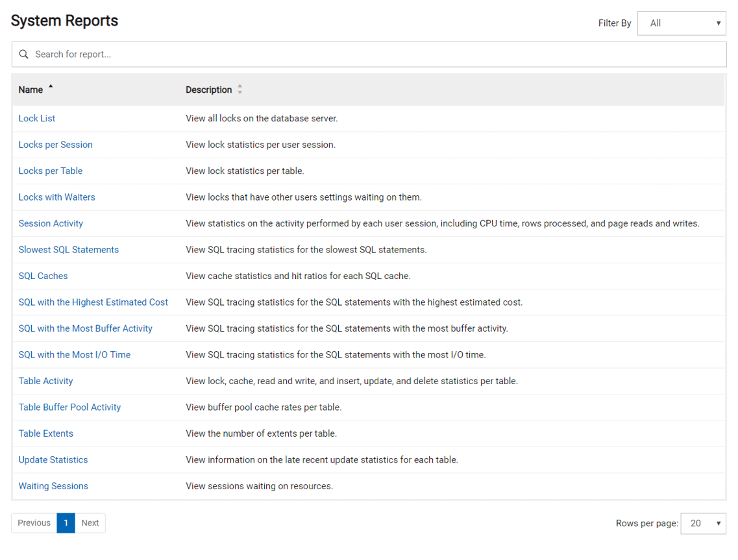The width and height of the screenshot is (738, 560).
Task: Open the Lock List report
Action: click(37, 119)
